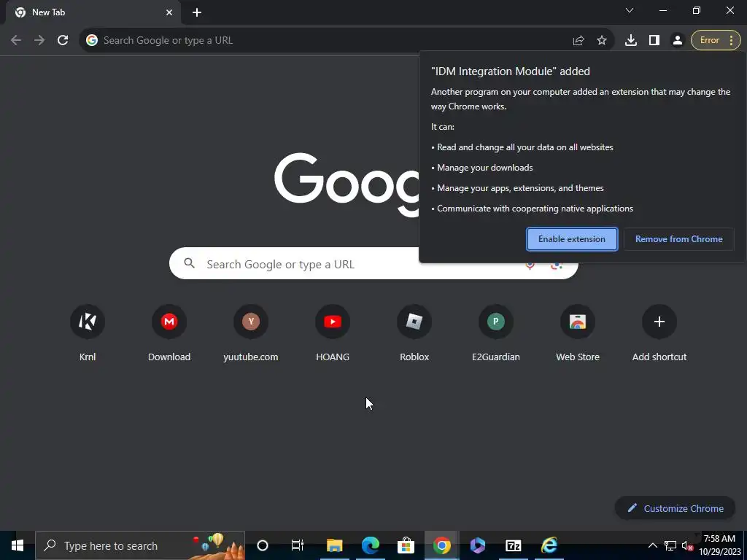Click Add shortcut button
This screenshot has height=560, width=747.
(659, 333)
